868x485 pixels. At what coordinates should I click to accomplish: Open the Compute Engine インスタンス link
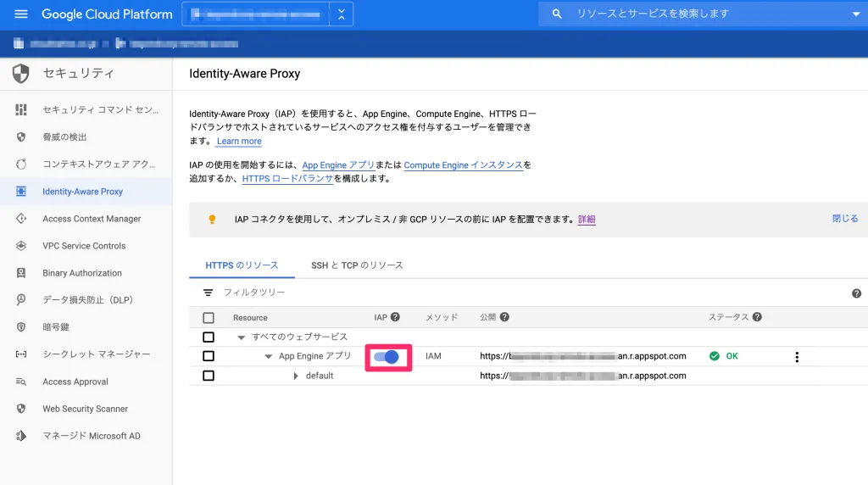(x=464, y=165)
